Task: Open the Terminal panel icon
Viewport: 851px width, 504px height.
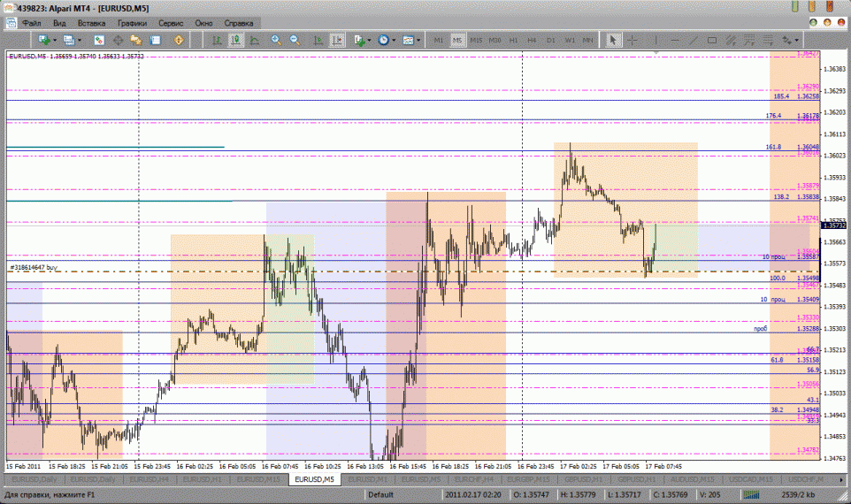Action: click(x=155, y=40)
